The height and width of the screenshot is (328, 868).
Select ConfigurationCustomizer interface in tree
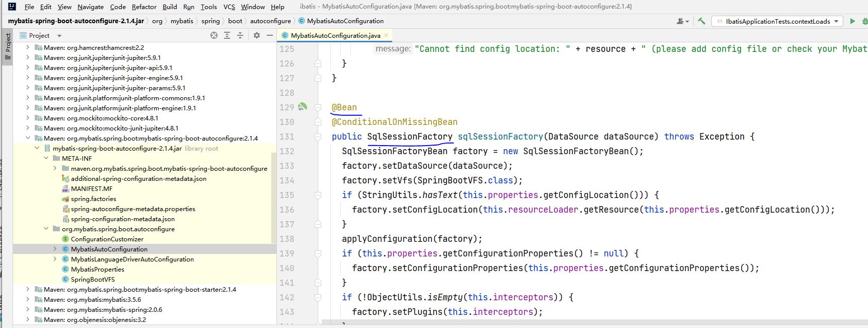(x=107, y=239)
